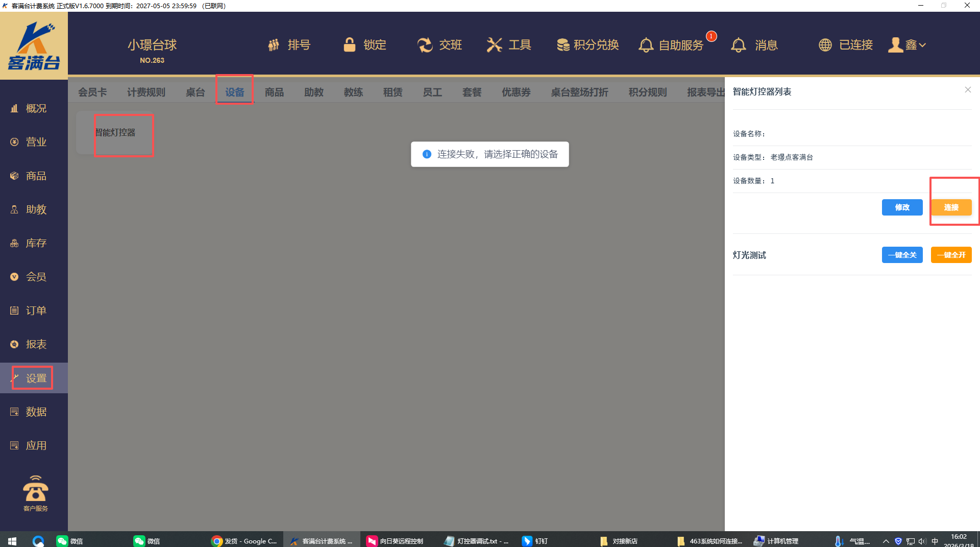Open the tools (工具) menu
Screen dimensions: 980x547
(509, 45)
